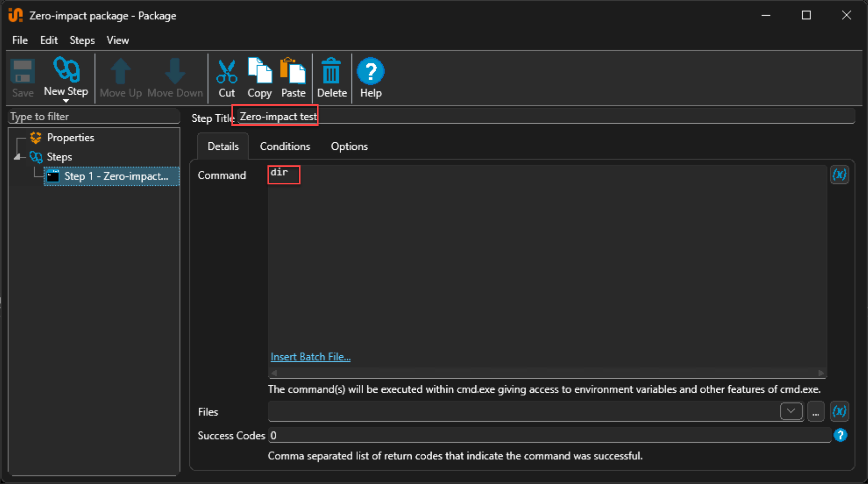Open the View menu

coord(118,40)
